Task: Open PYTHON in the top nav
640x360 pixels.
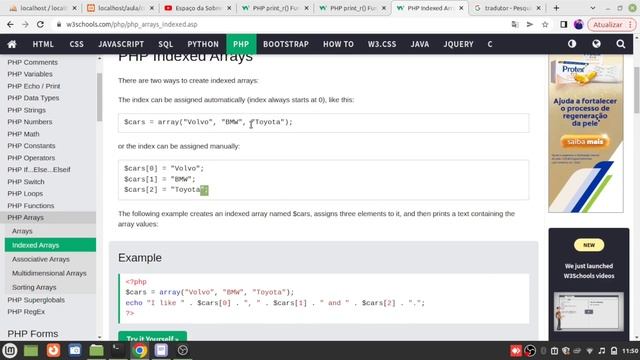Action: point(203,44)
